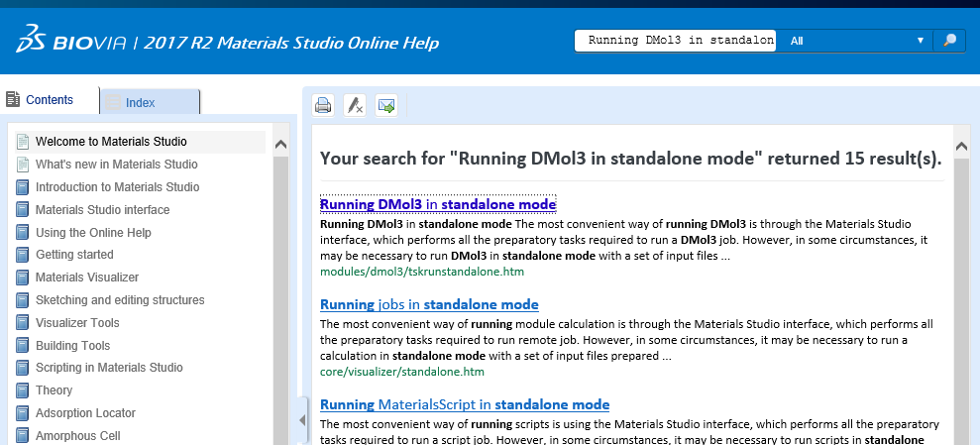980x445 pixels.
Task: Click the search text input field
Action: click(x=678, y=41)
